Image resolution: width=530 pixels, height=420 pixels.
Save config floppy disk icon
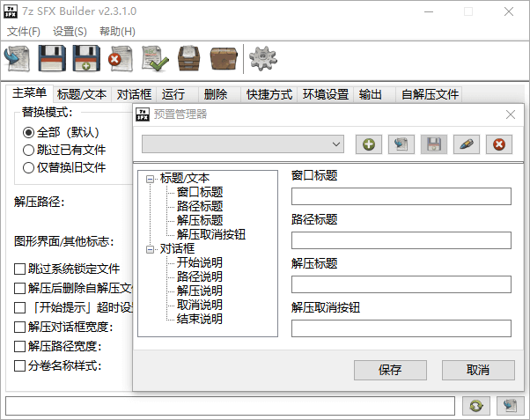point(52,59)
